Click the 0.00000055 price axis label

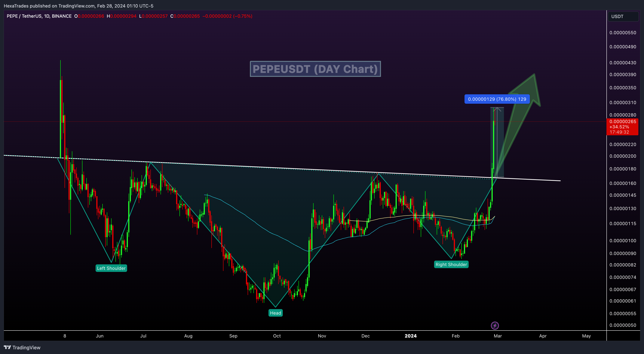point(623,314)
